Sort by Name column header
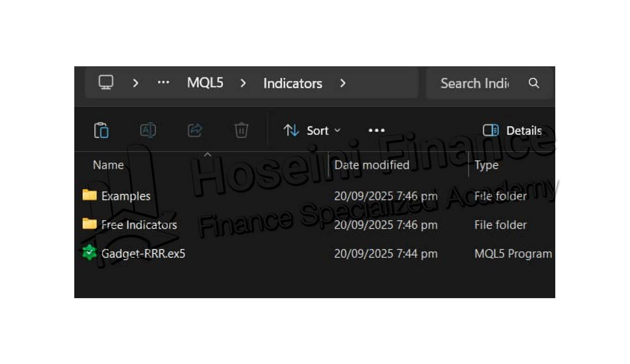This screenshot has width=630, height=364. coord(108,165)
